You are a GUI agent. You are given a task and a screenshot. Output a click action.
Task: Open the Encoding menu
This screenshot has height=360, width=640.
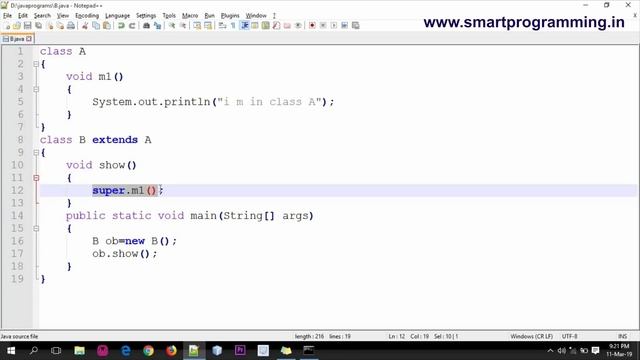[x=87, y=16]
